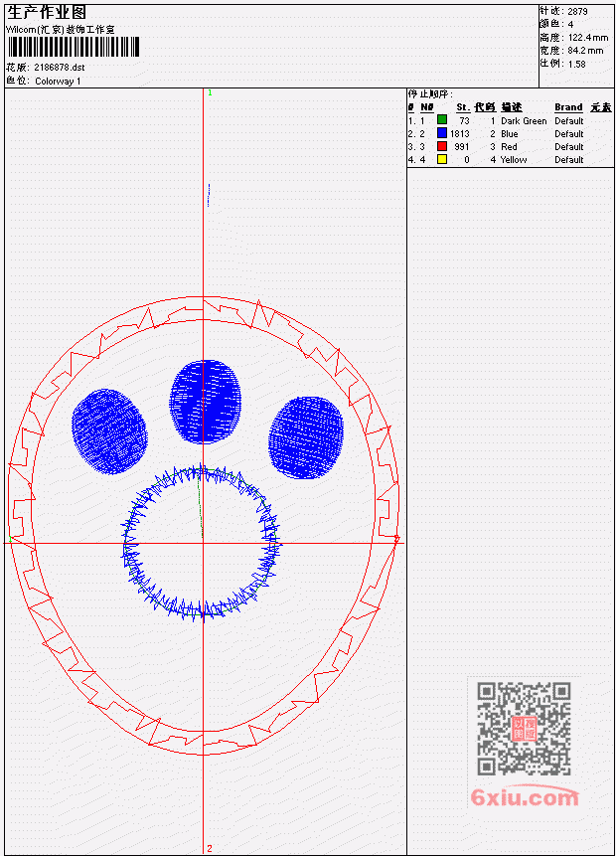Screen dimensions: 616x856
Task: Click stitch count '0' for Yellow
Action: pyautogui.click(x=467, y=160)
